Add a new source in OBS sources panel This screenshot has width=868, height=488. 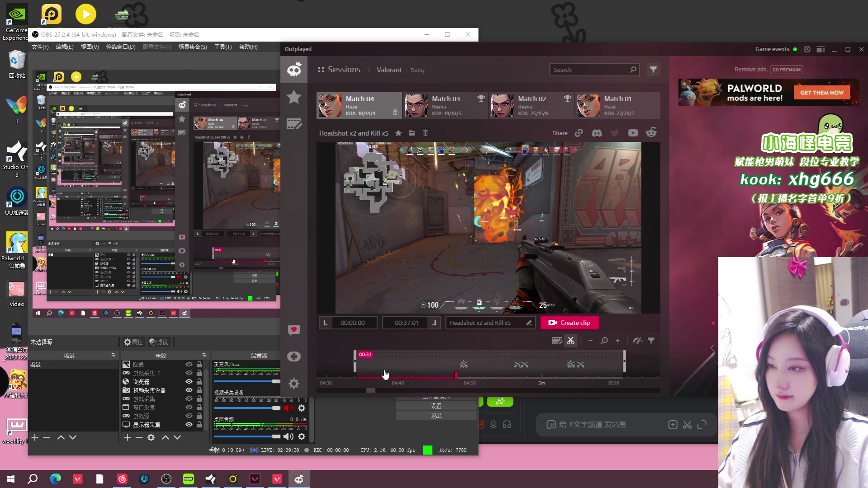(127, 437)
